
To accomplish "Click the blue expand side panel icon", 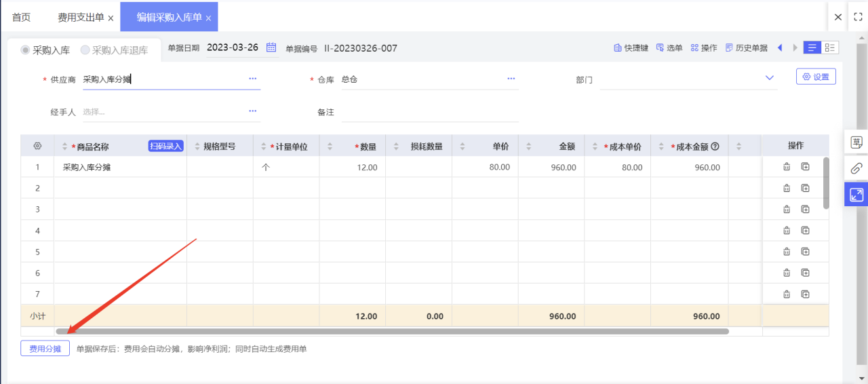I will (x=856, y=195).
